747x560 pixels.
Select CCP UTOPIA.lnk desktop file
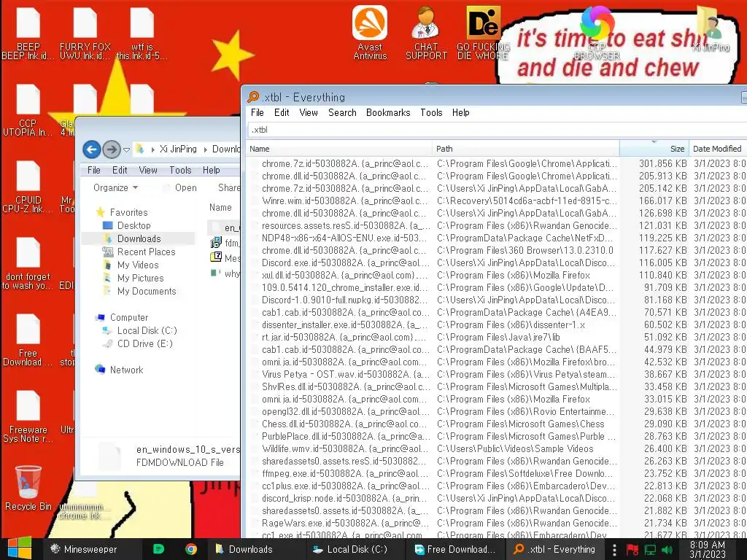coord(28,109)
